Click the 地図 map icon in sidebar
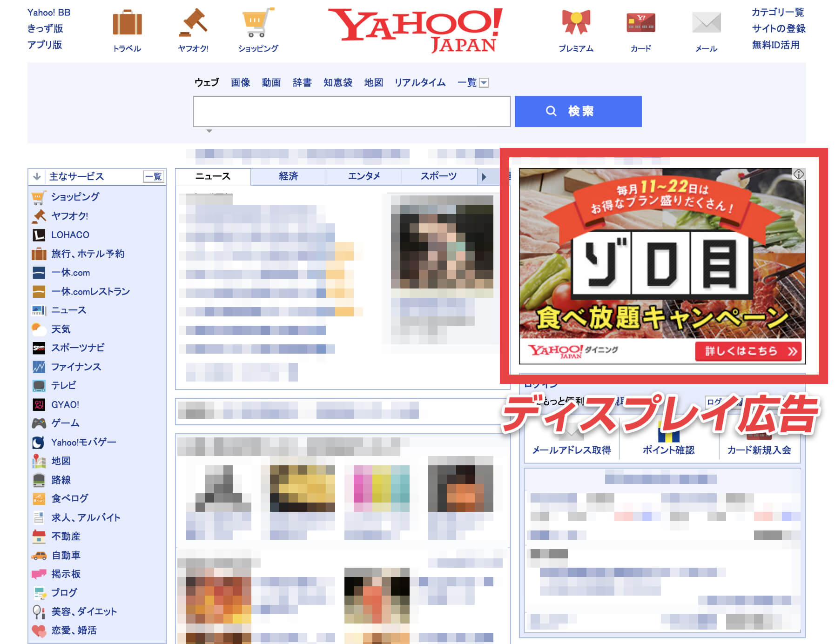The height and width of the screenshot is (644, 835). pyautogui.click(x=39, y=461)
